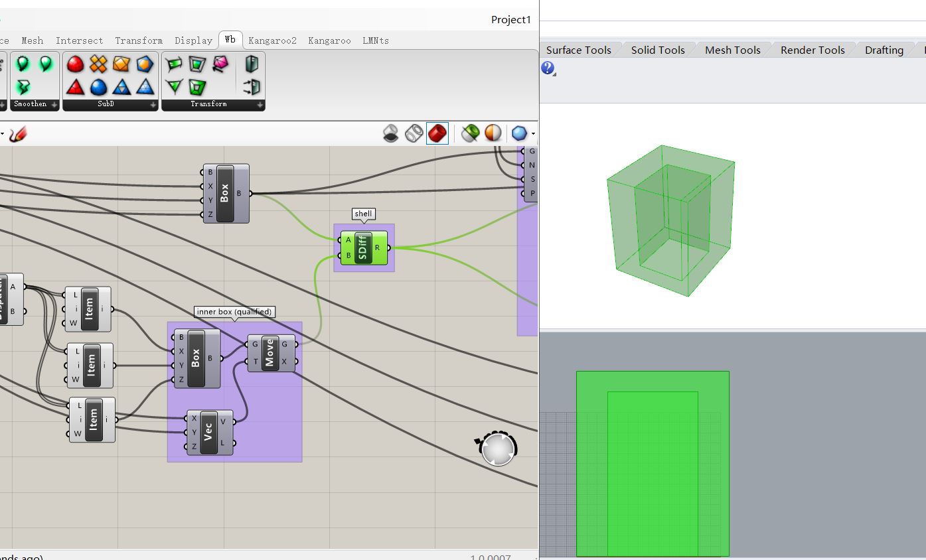Viewport: 926px width, 560px height.
Task: Switch to red shaded preview mode
Action: [437, 133]
